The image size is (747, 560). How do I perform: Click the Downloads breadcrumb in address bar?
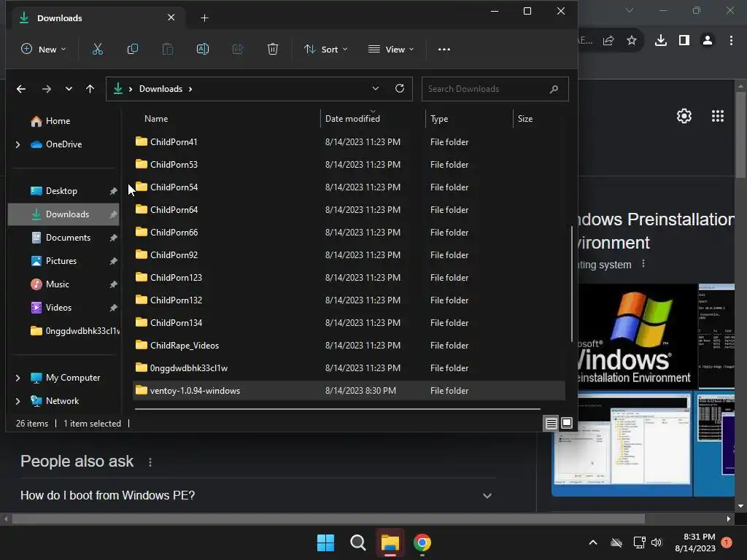(160, 89)
